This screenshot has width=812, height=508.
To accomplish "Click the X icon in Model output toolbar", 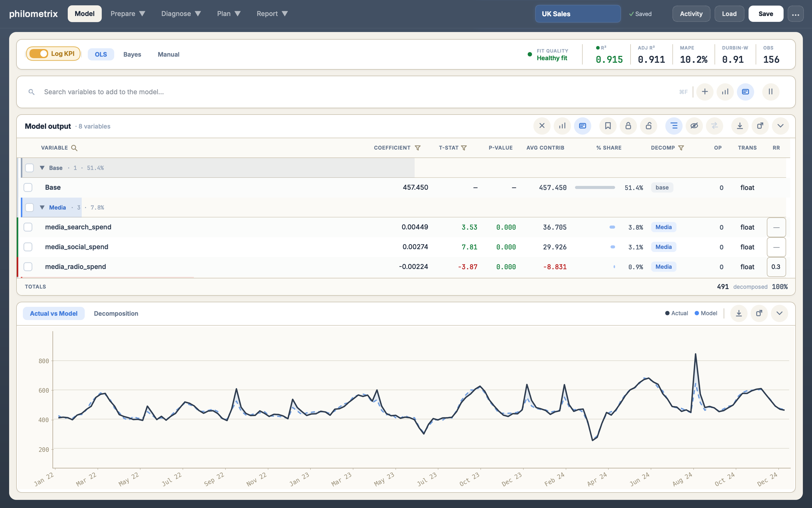I will (x=542, y=126).
